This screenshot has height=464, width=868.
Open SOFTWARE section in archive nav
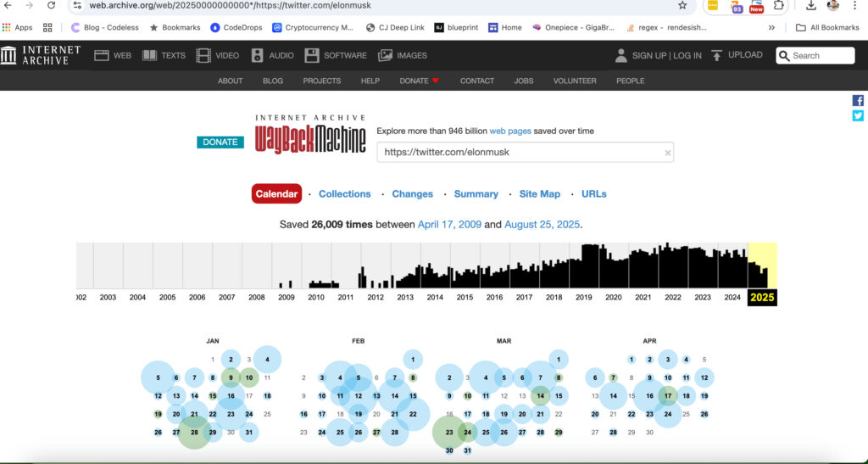tap(336, 55)
